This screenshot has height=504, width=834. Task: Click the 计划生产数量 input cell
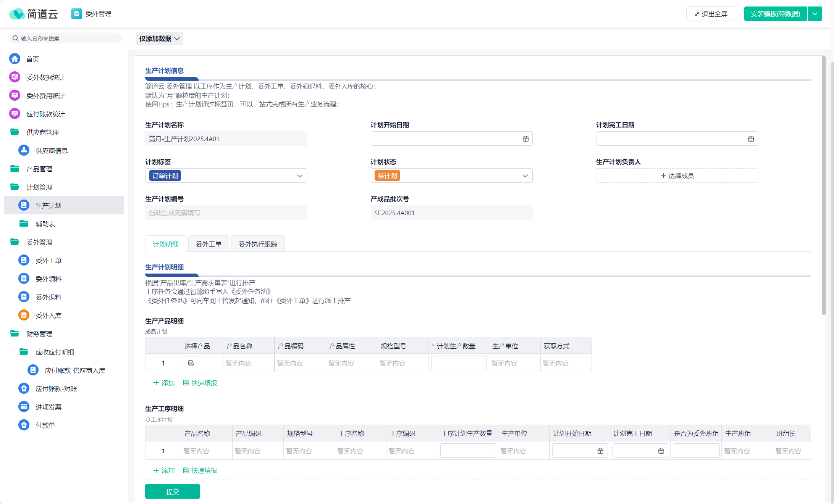tap(459, 363)
